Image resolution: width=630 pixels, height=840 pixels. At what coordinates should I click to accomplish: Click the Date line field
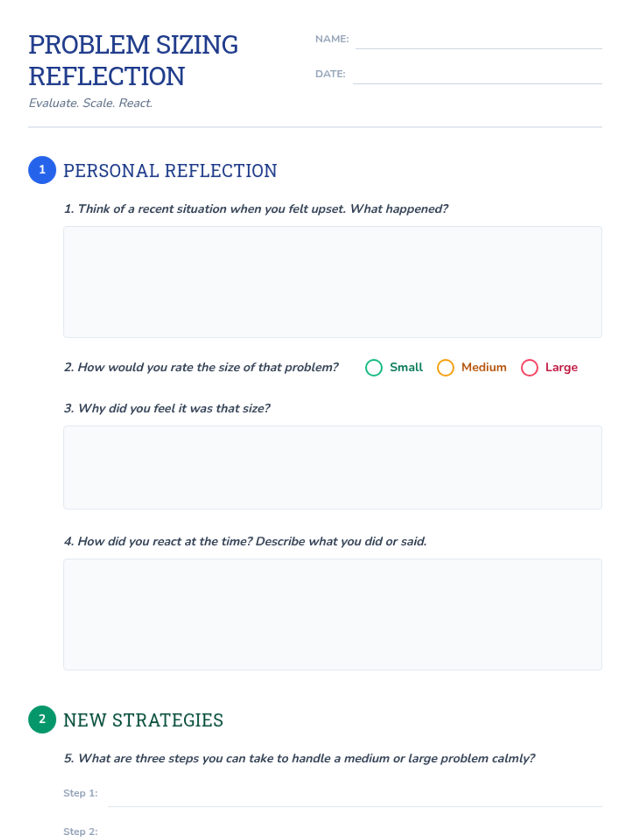[x=477, y=75]
